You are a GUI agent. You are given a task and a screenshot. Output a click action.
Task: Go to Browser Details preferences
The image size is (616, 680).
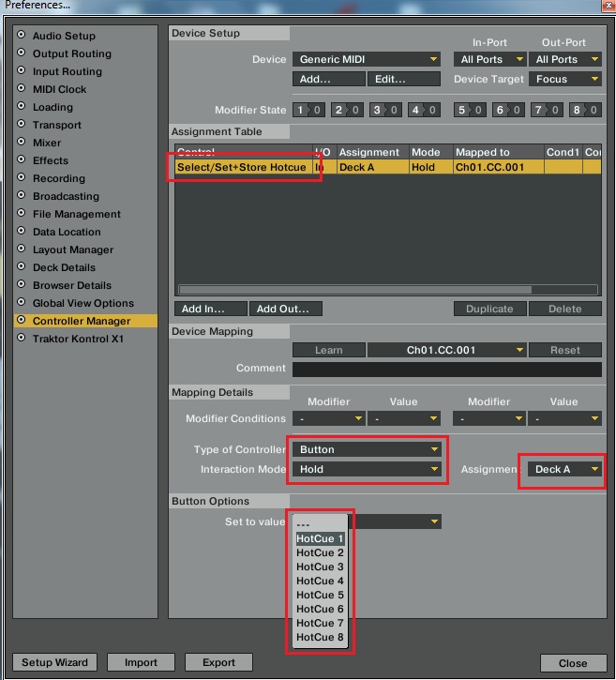click(x=72, y=284)
